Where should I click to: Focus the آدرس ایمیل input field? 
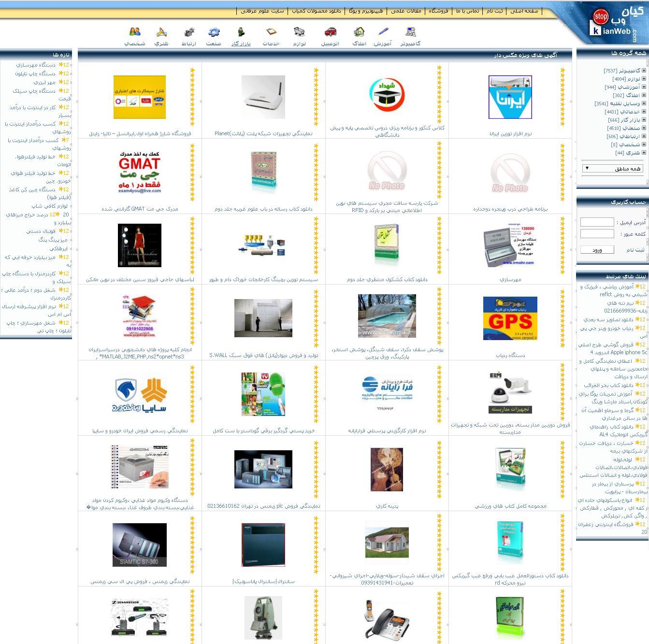[597, 222]
